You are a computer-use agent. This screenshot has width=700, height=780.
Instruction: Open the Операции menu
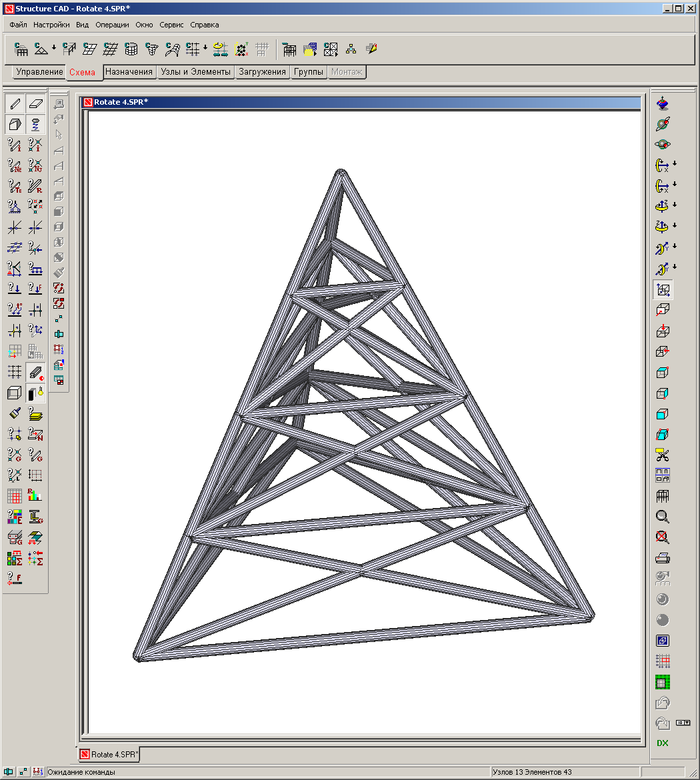pos(112,25)
